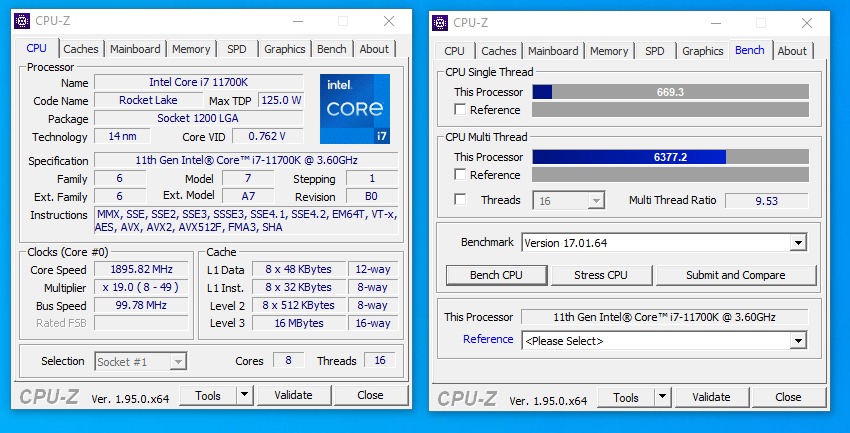850x433 pixels.
Task: Select Graphics tab in left window
Action: 285,49
